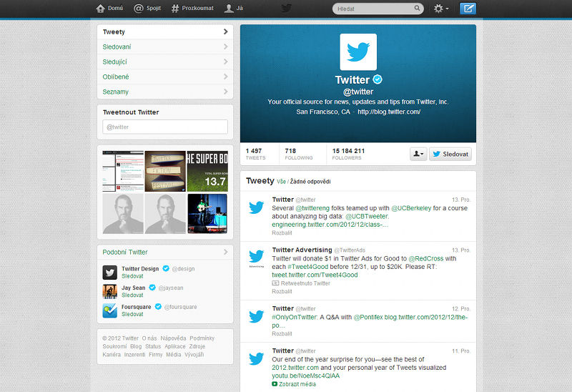This screenshot has width=572, height=392.
Task: Click the Vývojáři footer link
Action: point(194,354)
